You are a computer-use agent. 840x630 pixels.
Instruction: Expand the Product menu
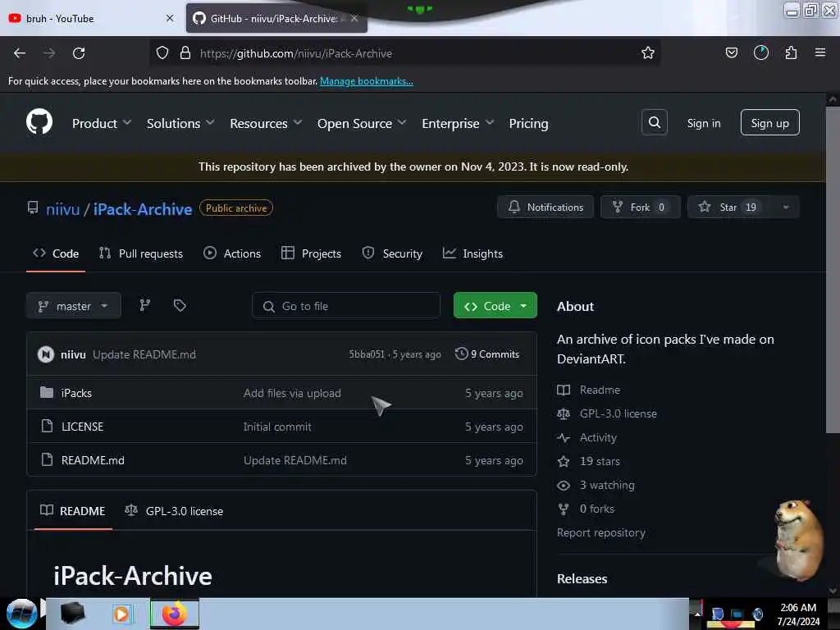101,124
